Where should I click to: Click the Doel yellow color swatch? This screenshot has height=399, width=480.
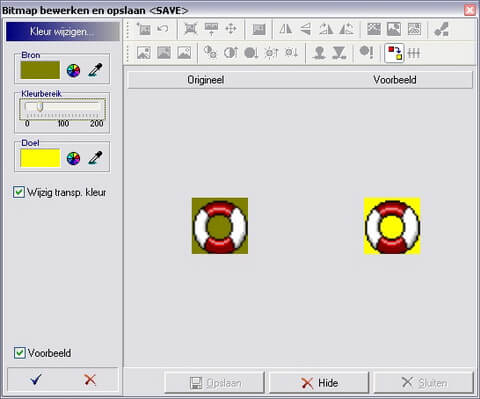coord(40,158)
